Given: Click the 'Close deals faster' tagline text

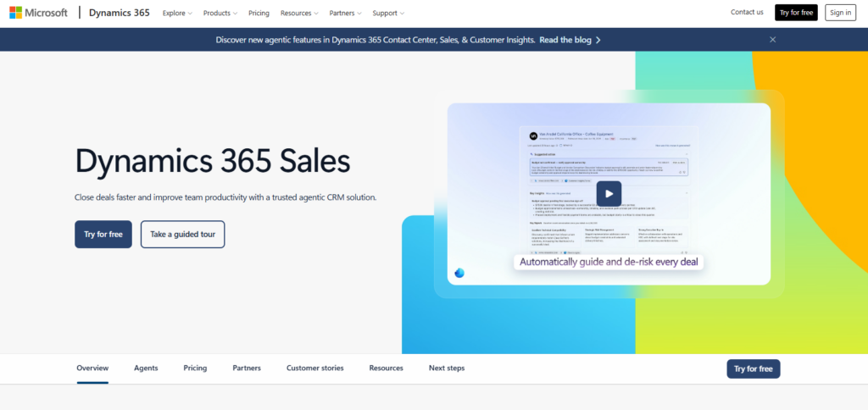Looking at the screenshot, I should click(225, 197).
